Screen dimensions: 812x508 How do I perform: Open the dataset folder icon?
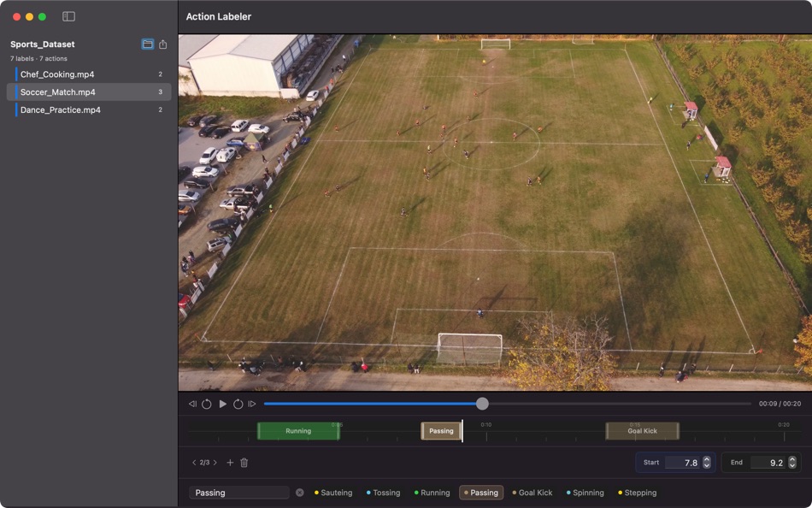(x=148, y=44)
